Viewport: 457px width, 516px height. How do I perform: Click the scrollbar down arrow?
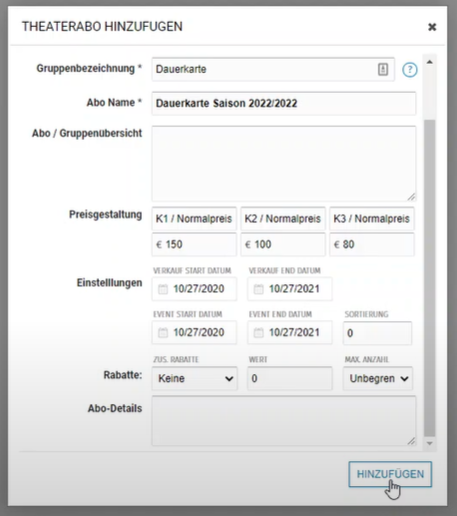(430, 443)
